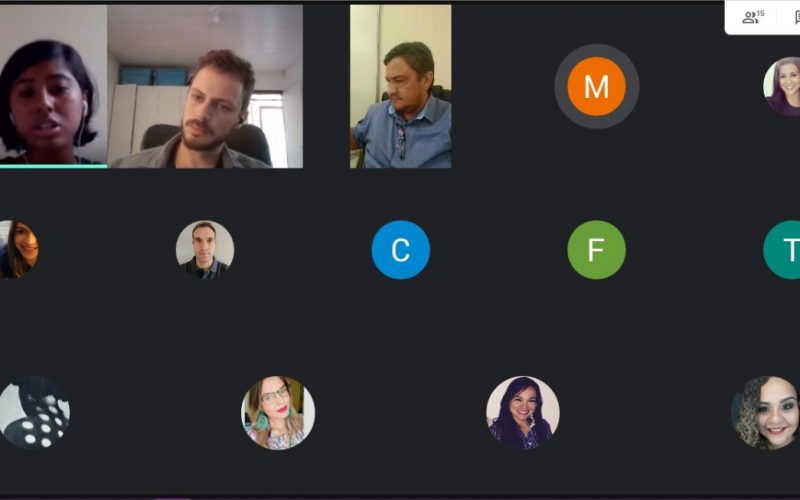
Task: Click the blue-shirt man's video tile
Action: tap(401, 86)
